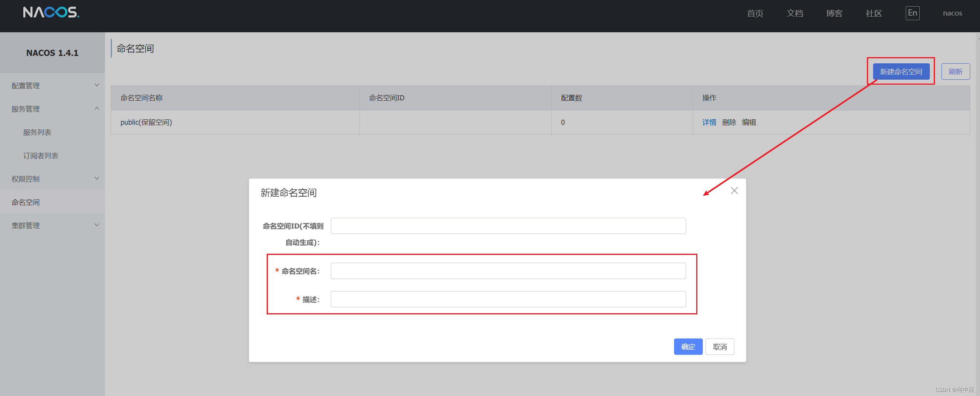Screen dimensions: 980x396
Task: Open 配置管理 in the sidebar
Action: point(26,85)
